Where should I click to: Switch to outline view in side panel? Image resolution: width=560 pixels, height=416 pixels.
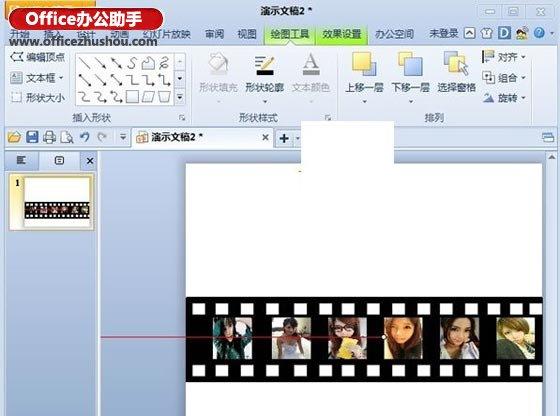click(21, 160)
